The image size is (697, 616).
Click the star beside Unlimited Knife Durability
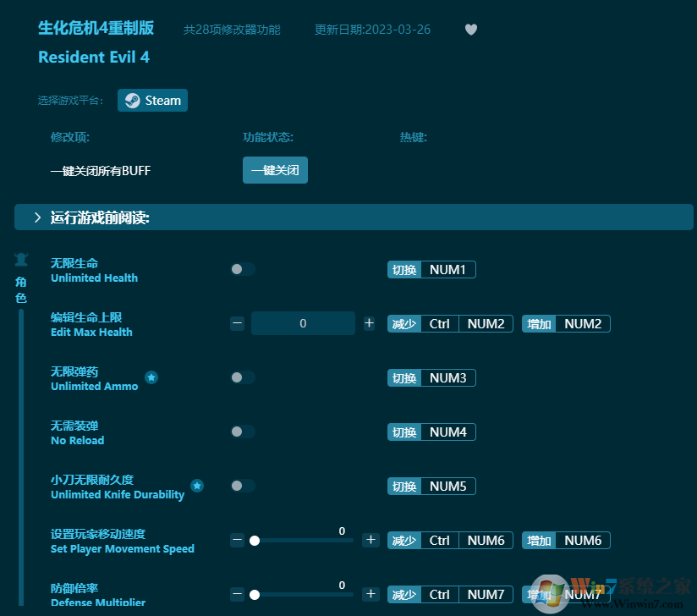[197, 486]
